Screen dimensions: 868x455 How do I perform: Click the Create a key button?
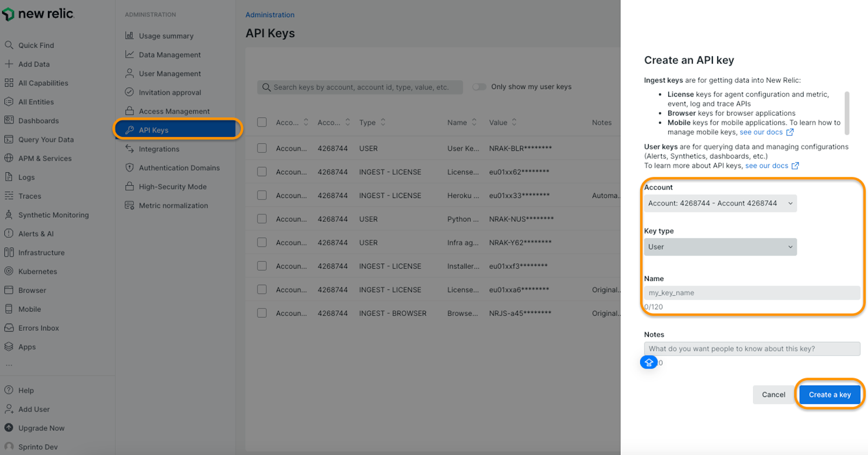[x=829, y=395]
